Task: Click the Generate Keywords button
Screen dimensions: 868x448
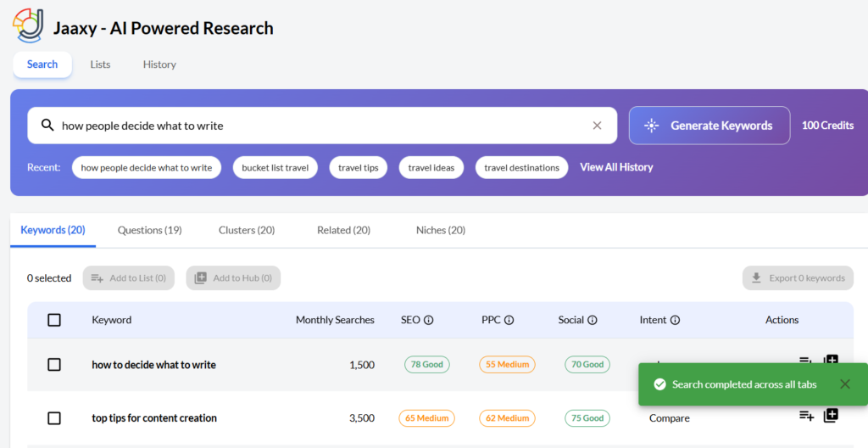Action: (x=709, y=126)
